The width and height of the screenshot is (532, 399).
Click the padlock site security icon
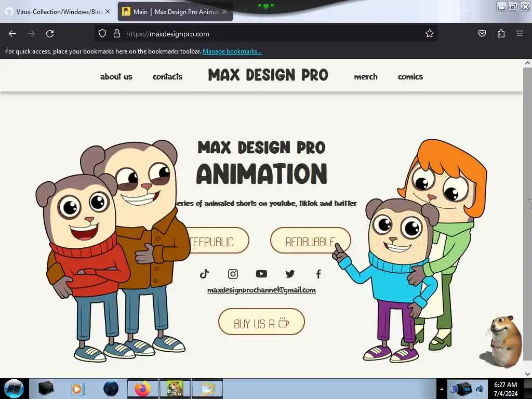point(117,34)
